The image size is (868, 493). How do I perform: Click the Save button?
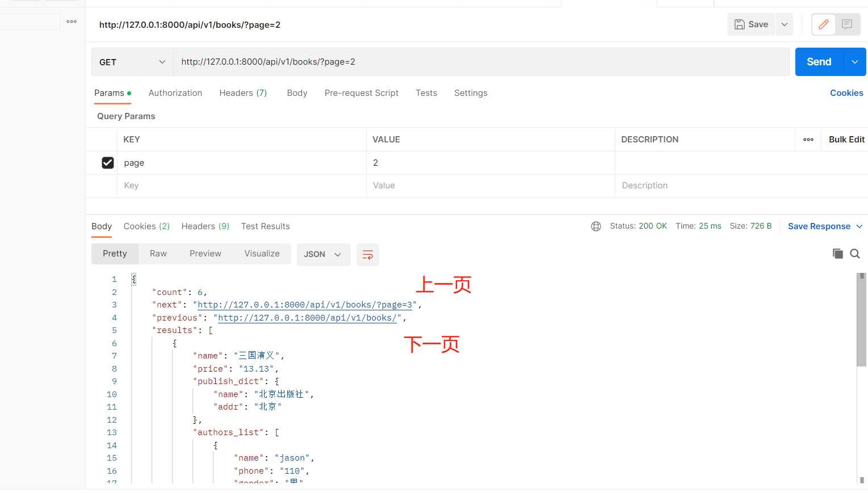click(751, 24)
